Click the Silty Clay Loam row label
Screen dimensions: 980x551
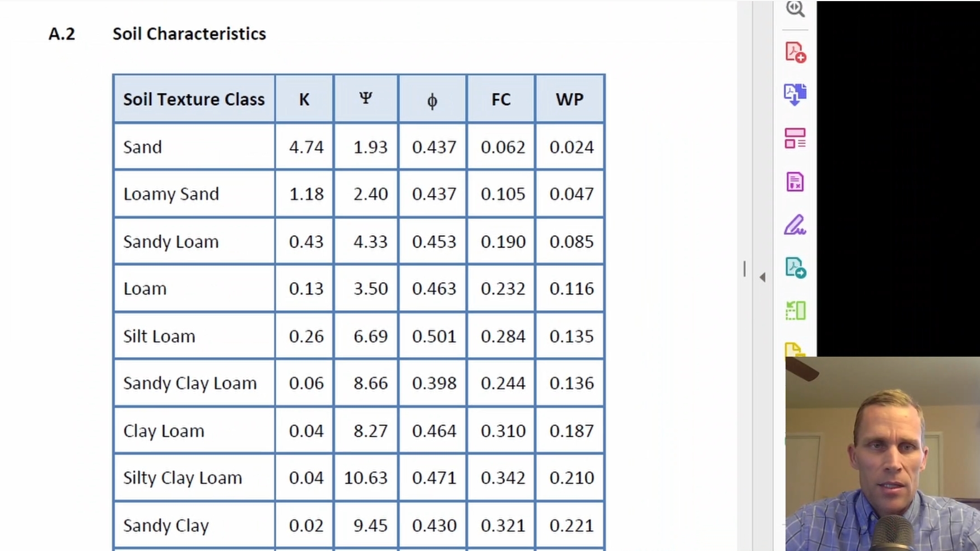tap(183, 478)
